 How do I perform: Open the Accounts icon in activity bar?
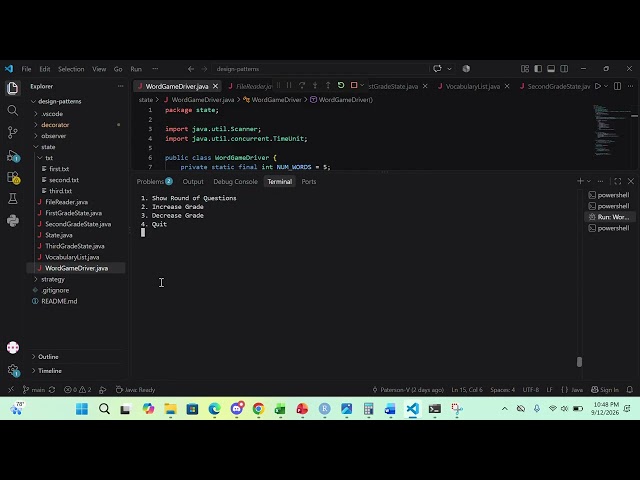click(13, 347)
